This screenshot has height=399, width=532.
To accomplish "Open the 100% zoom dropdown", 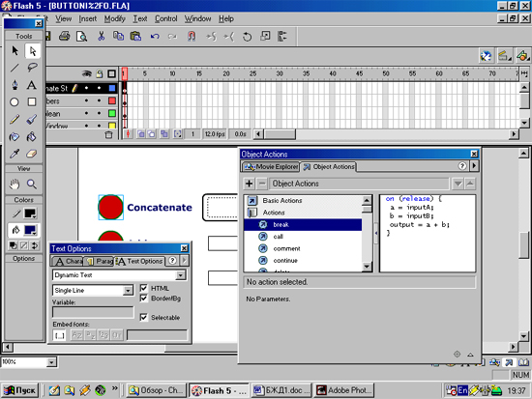I will (x=51, y=362).
